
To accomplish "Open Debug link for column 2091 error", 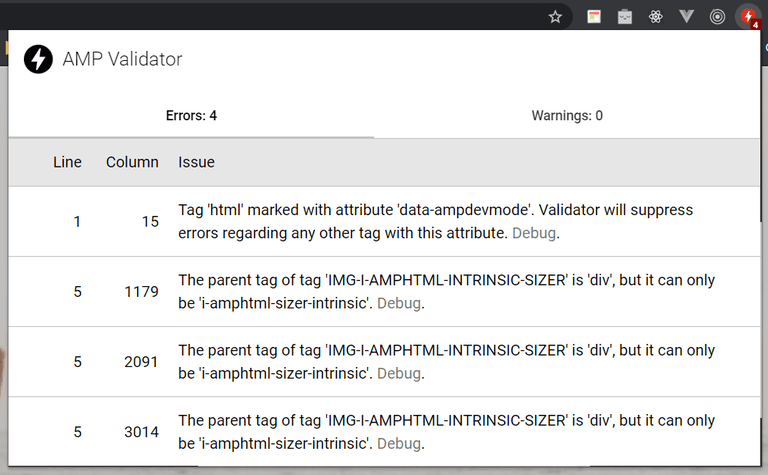I will coord(399,373).
